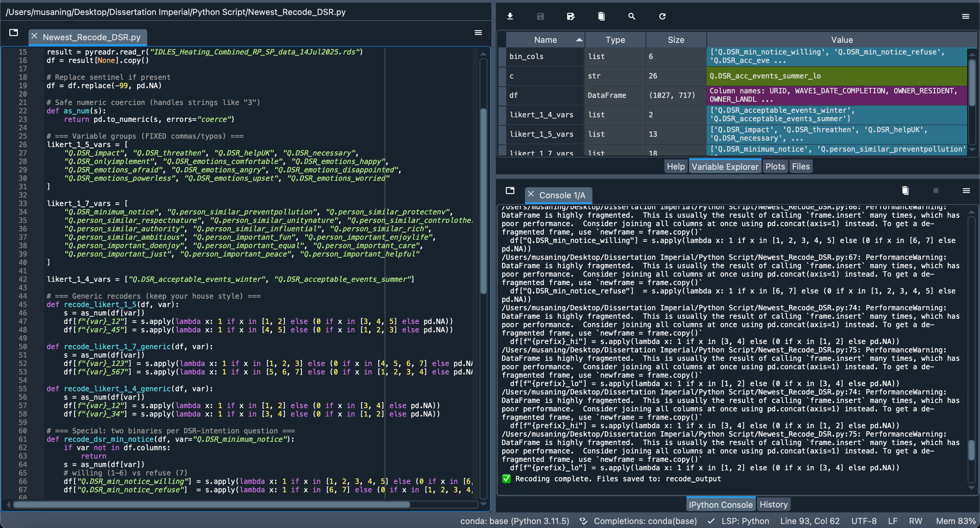Image resolution: width=980 pixels, height=528 pixels.
Task: Close the Newest_Recode_DSR.py editor tab
Action: coord(34,36)
